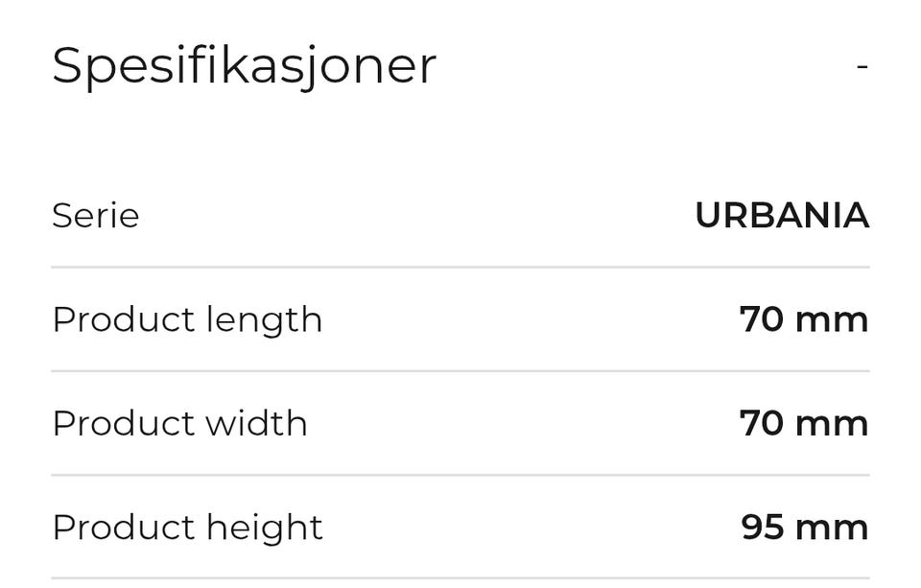Click the 70 mm product width value
The height and width of the screenshot is (588, 921).
point(804,424)
